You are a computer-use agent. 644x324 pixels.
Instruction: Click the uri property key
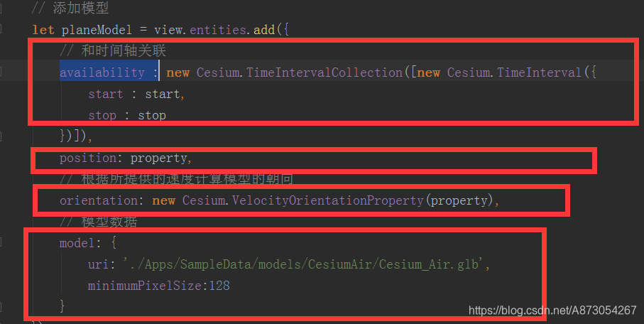[98, 264]
